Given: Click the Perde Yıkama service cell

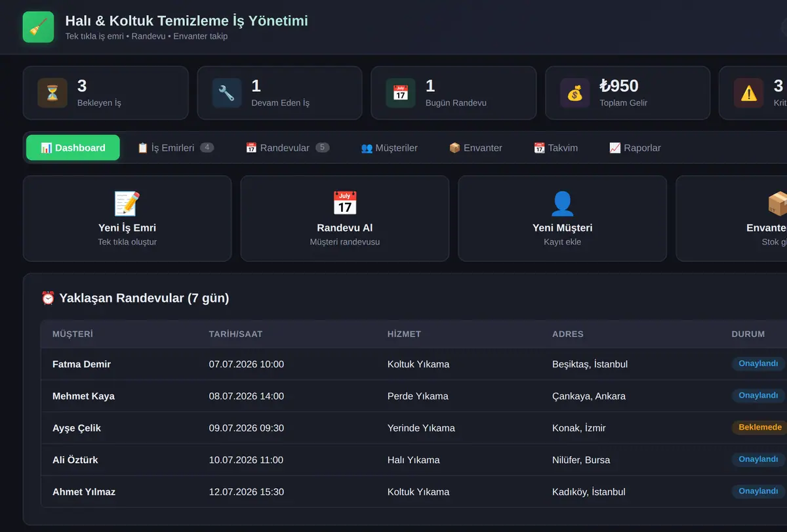Looking at the screenshot, I should (x=418, y=396).
